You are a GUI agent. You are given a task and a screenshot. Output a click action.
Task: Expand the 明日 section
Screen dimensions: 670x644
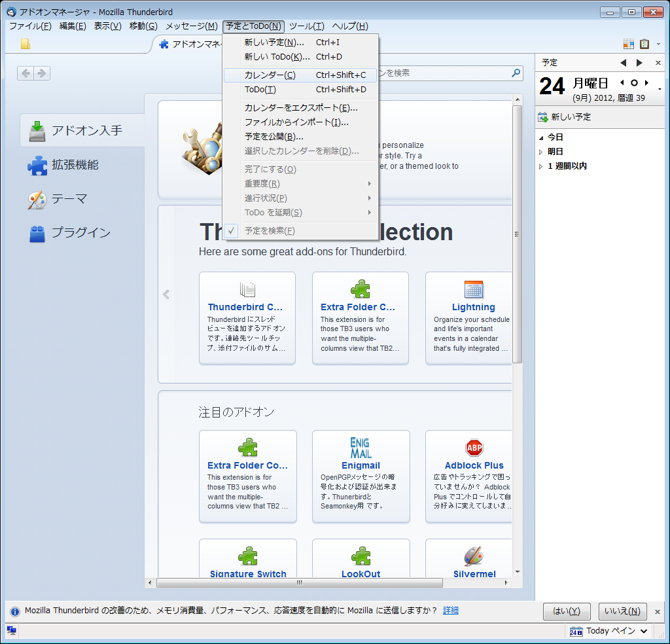click(x=541, y=152)
